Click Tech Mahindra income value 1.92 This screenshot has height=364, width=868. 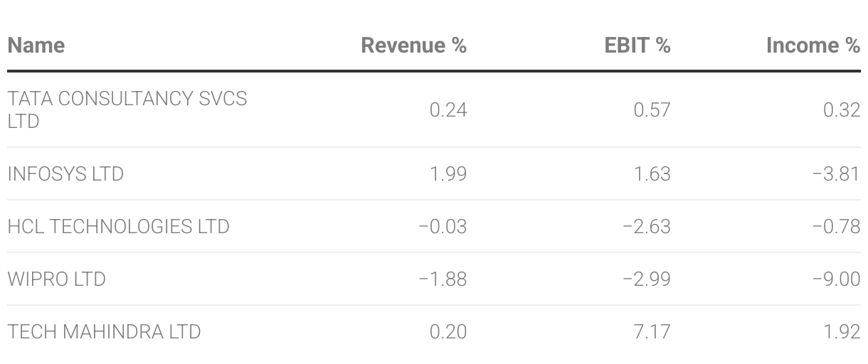(x=842, y=331)
